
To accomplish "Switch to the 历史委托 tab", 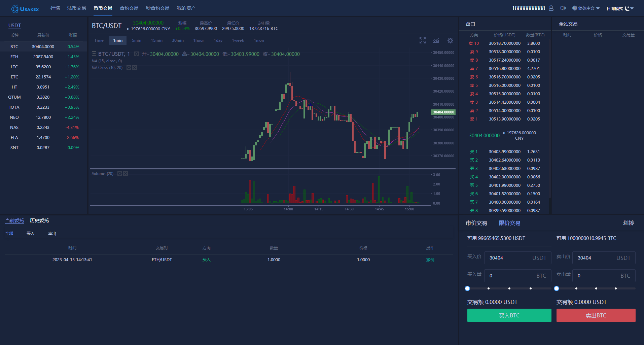I will coord(39,220).
